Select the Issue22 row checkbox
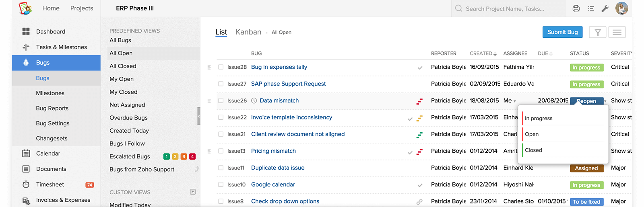The height and width of the screenshot is (207, 644). coord(221,117)
